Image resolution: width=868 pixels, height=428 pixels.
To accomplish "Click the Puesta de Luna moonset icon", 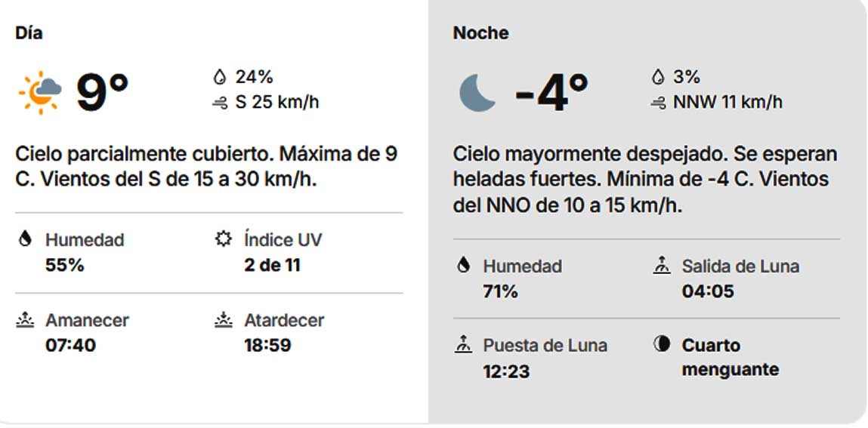I will (x=463, y=345).
